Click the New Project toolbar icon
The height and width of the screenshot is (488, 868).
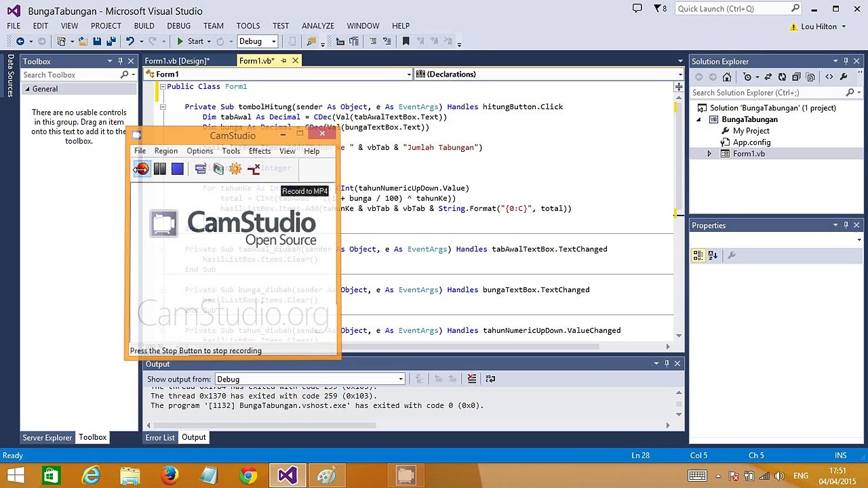point(62,41)
